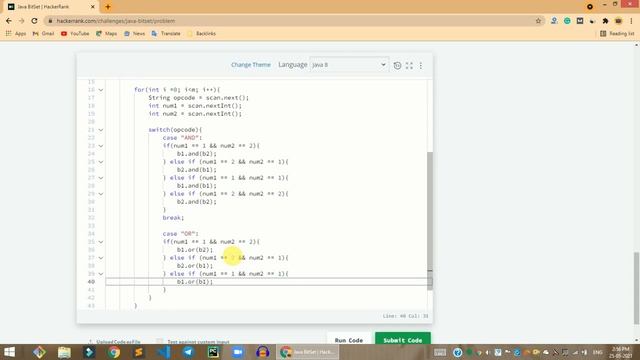Viewport: 640px width, 360px height.
Task: Focus the address bar URL
Action: point(116,21)
